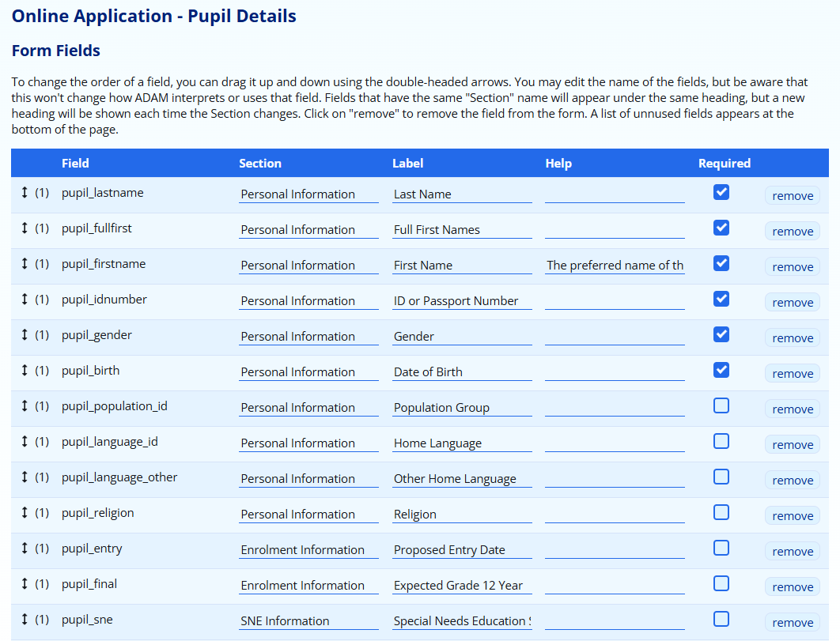The width and height of the screenshot is (840, 641).
Task: Edit the Section field for pupil_sne
Action: [x=308, y=621]
